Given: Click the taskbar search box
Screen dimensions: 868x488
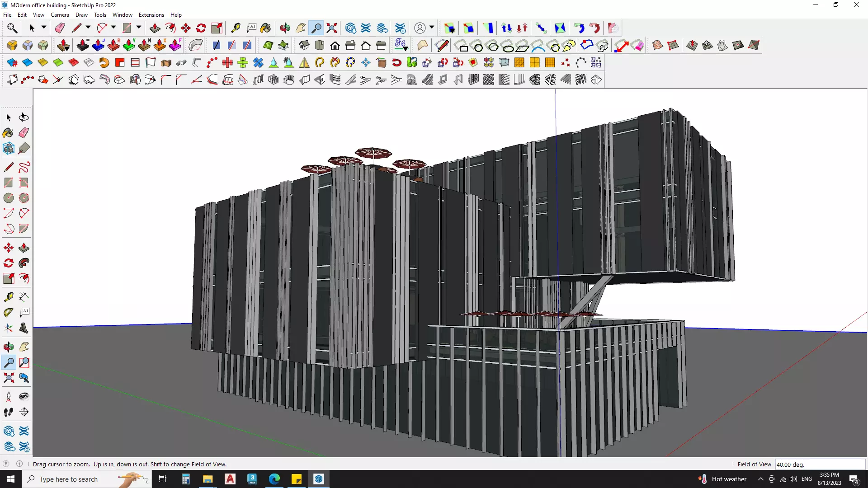Looking at the screenshot, I should (x=86, y=479).
